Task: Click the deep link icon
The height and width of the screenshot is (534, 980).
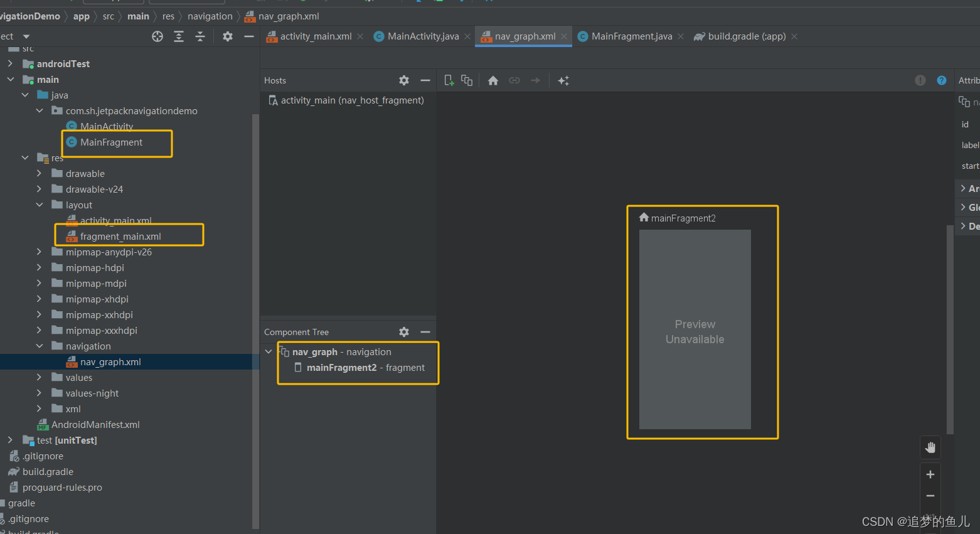Action: point(514,80)
